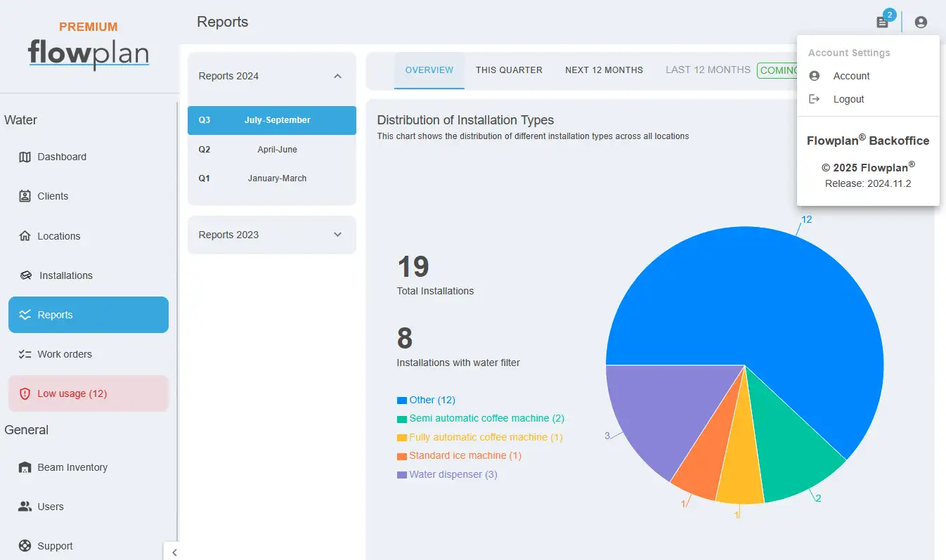Click the Dashboard map icon in the sidebar
946x560 pixels.
click(25, 157)
